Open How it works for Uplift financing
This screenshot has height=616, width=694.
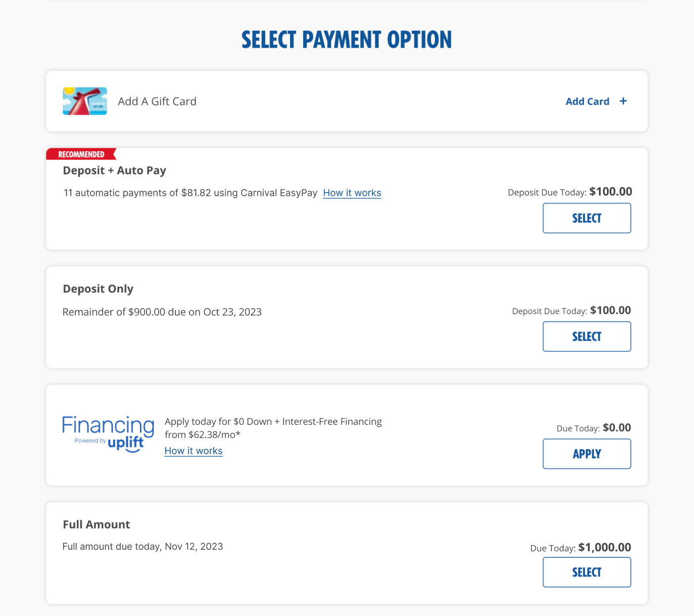coord(194,451)
